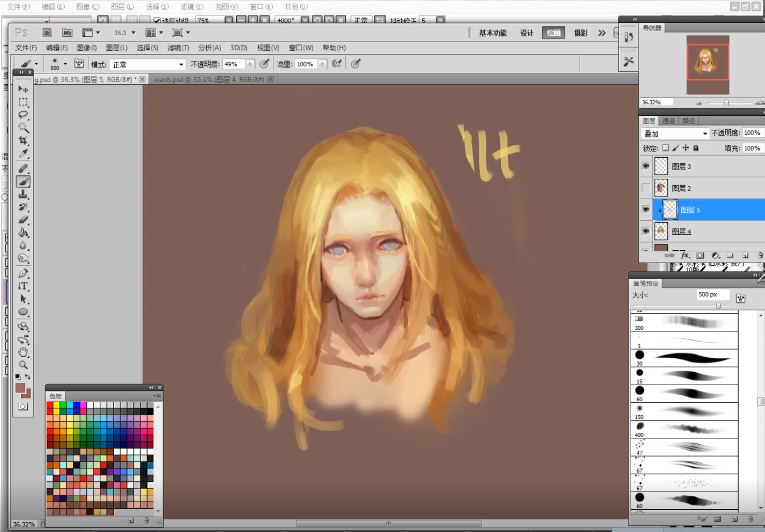Select the Type tool
The height and width of the screenshot is (532, 765).
pyautogui.click(x=23, y=286)
